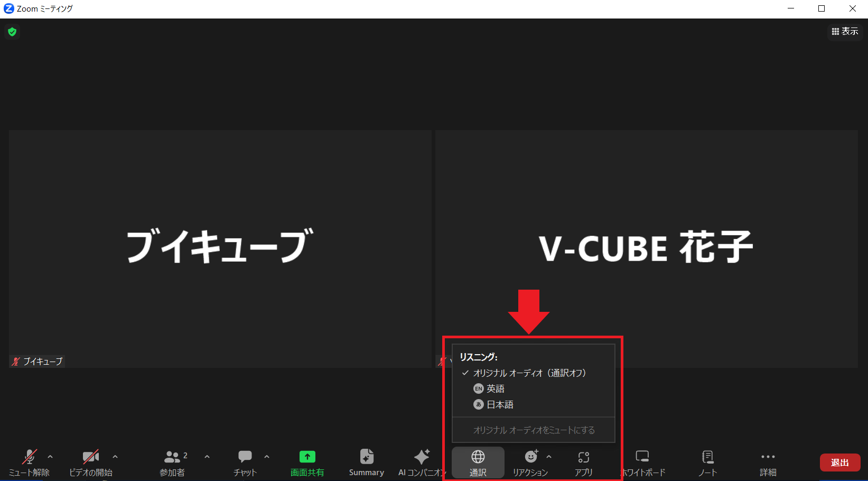Expand video options arrow beside ビデオの開始
Image resolution: width=868 pixels, height=481 pixels.
pyautogui.click(x=115, y=457)
